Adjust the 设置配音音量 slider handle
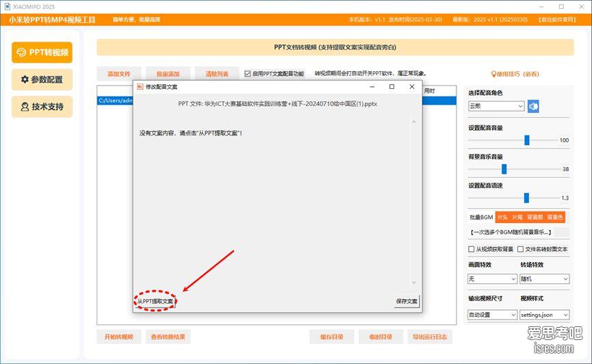Viewport: 592px width, 364px height. (x=527, y=140)
